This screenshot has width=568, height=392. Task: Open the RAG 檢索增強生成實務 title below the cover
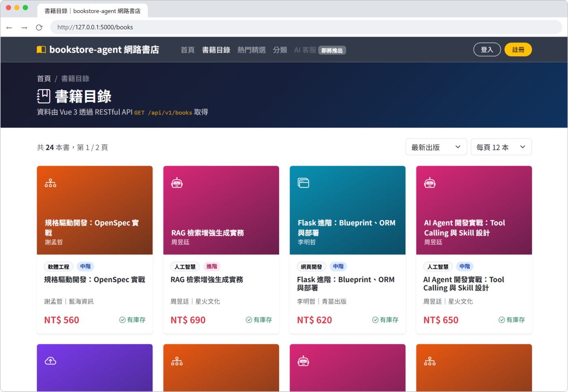click(x=207, y=280)
